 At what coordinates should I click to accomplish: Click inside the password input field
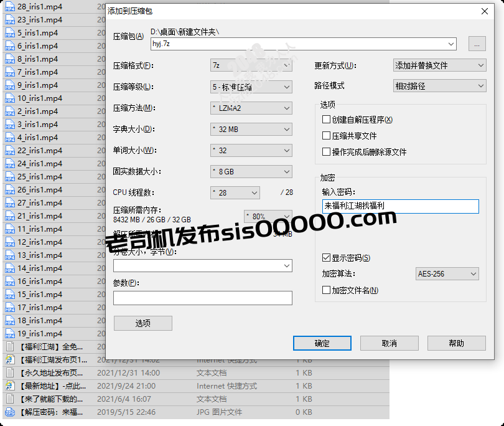click(x=400, y=207)
